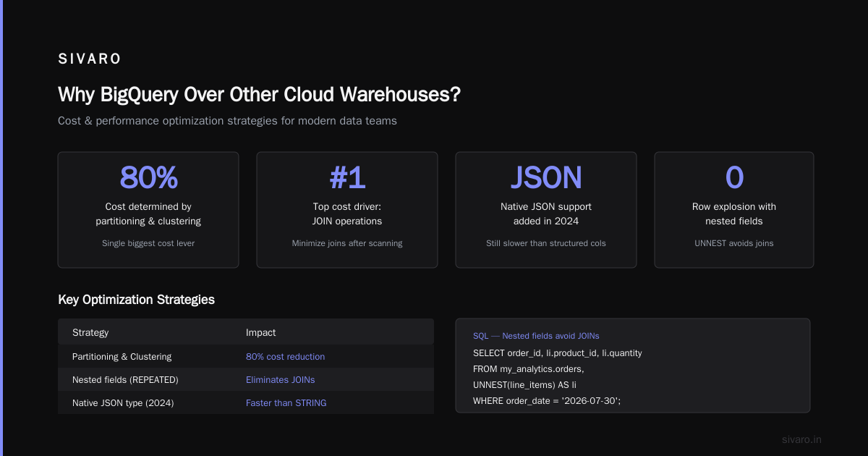The image size is (868, 456).
Task: Click the #1 statistic value
Action: pos(347,177)
